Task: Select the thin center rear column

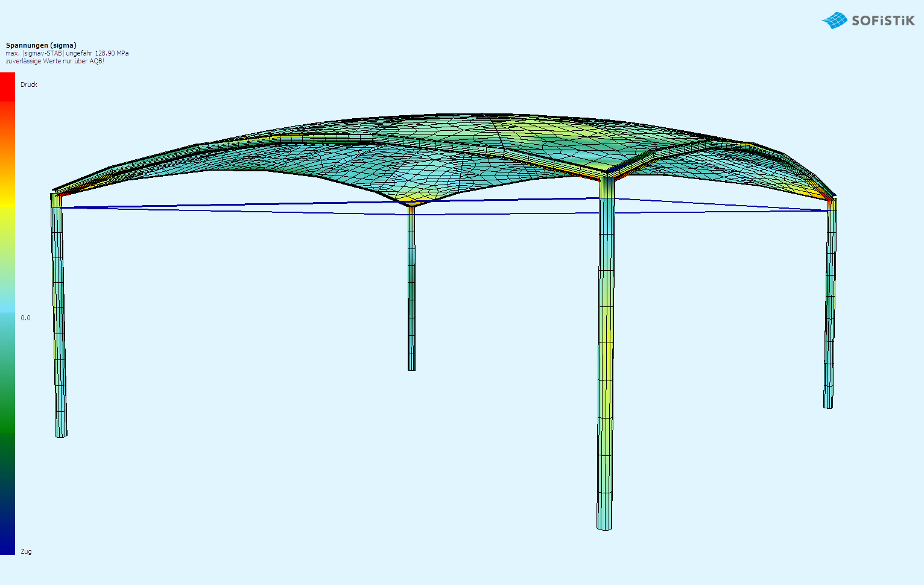Action: click(x=411, y=289)
